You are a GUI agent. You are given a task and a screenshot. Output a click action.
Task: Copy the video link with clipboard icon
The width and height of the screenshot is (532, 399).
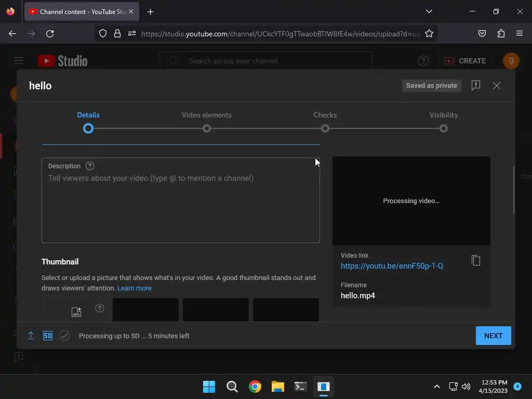(x=476, y=260)
